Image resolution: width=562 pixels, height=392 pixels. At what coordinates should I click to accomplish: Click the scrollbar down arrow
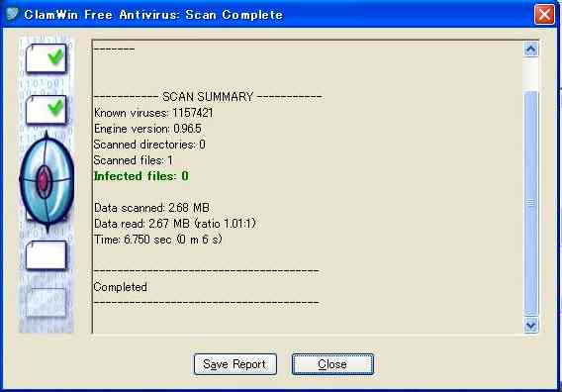531,326
